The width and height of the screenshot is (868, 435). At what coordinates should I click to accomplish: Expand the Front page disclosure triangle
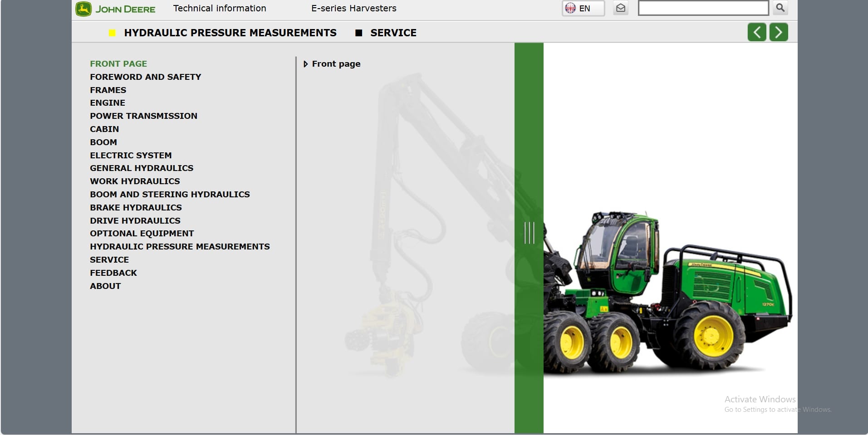coord(306,64)
